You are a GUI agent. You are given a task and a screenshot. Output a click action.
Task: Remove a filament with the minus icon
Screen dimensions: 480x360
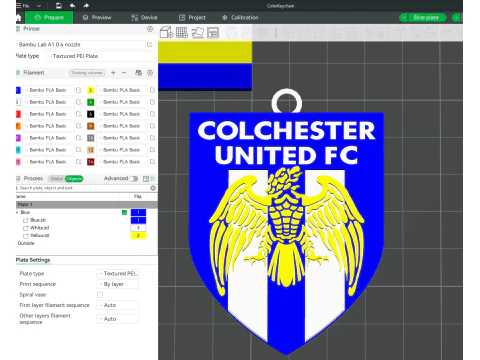pyautogui.click(x=124, y=73)
